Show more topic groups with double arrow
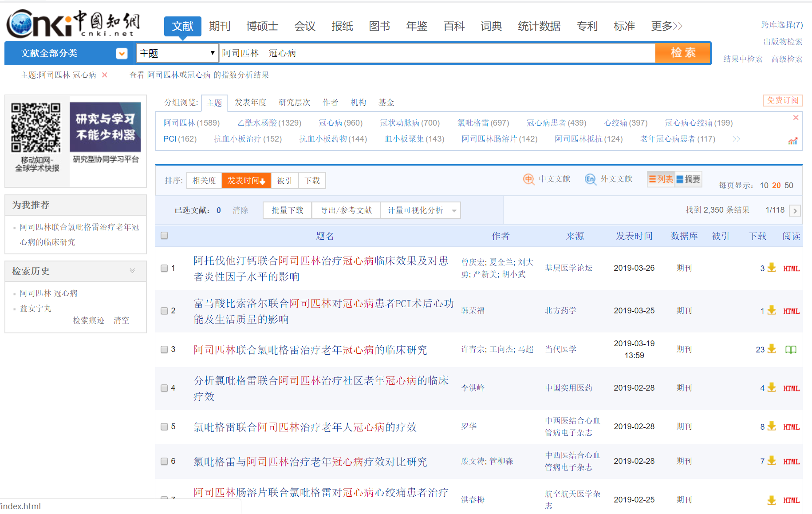This screenshot has width=812, height=514. 736,139
